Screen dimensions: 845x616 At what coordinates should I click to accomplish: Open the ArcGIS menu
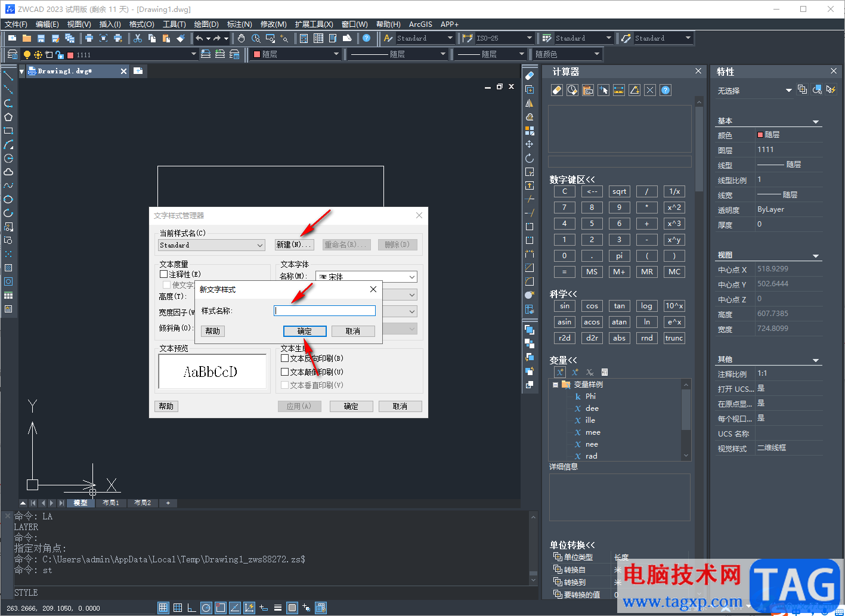(420, 24)
